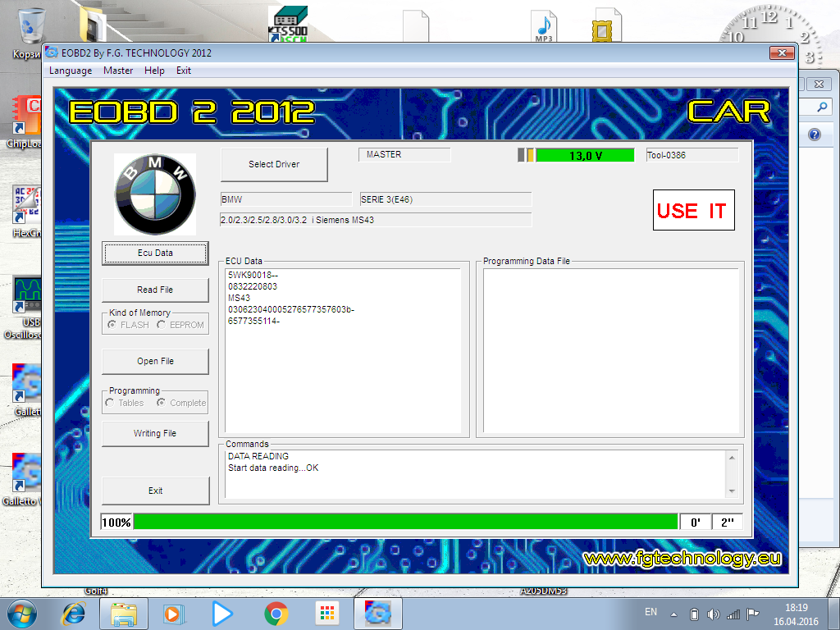Open the media library player taskbar icon
This screenshot has height=630, width=840.
pyautogui.click(x=173, y=614)
